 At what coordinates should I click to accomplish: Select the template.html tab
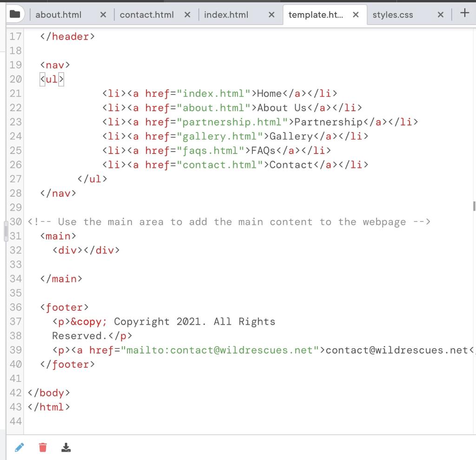pos(316,14)
